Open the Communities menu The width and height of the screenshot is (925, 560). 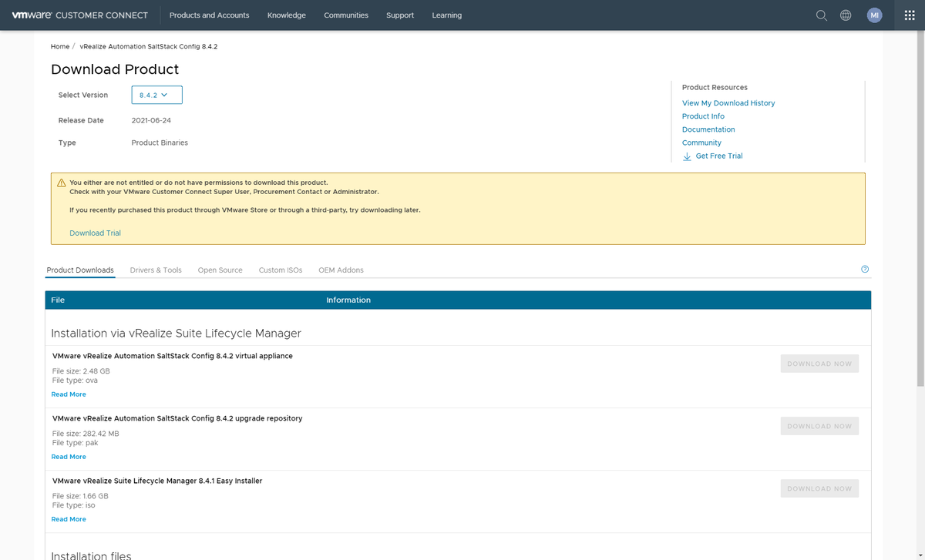point(346,15)
